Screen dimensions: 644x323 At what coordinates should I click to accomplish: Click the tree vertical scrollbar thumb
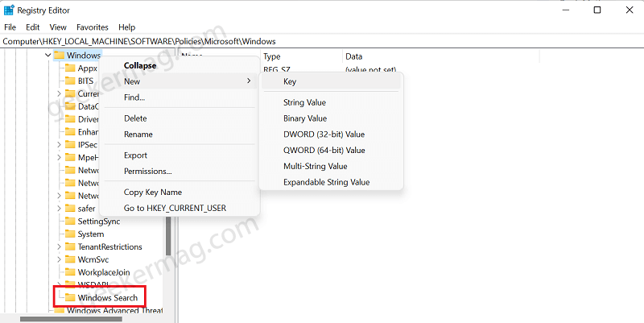coord(168,235)
